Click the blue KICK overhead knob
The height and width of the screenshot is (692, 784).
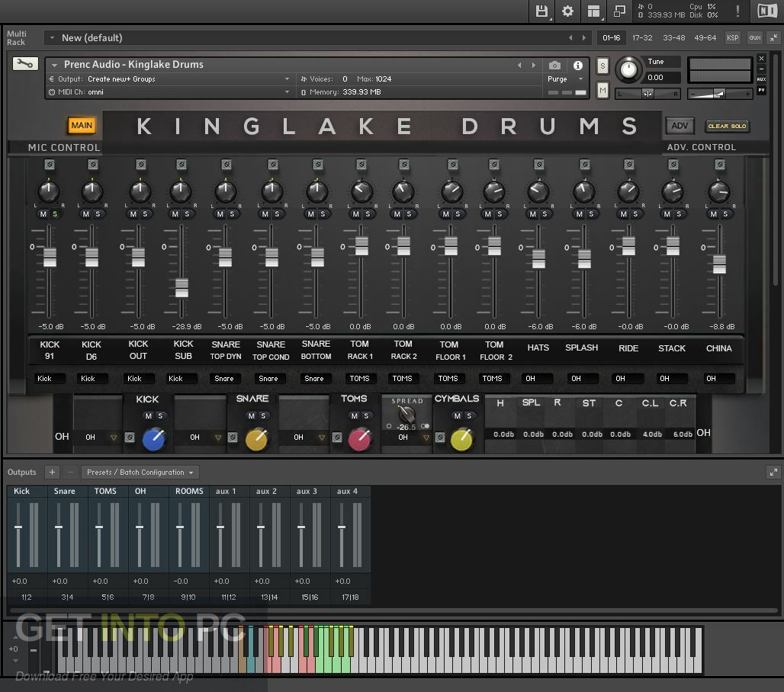point(154,439)
